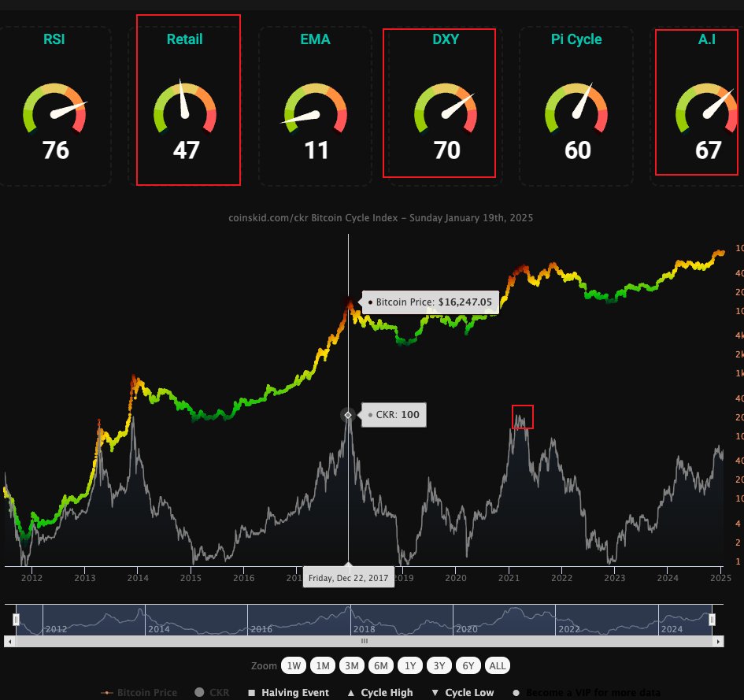The image size is (744, 700).
Task: Set zoom range to 1W
Action: 294,665
